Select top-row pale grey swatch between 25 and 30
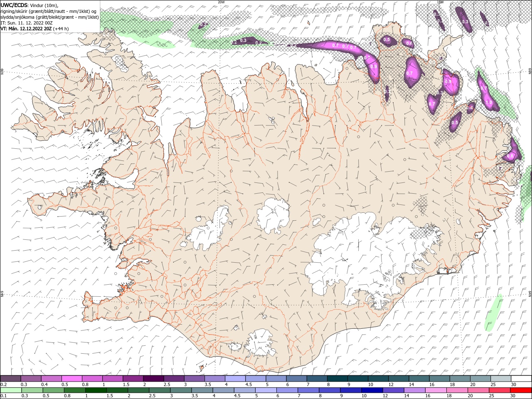This screenshot has height=399, width=532. click(501, 379)
